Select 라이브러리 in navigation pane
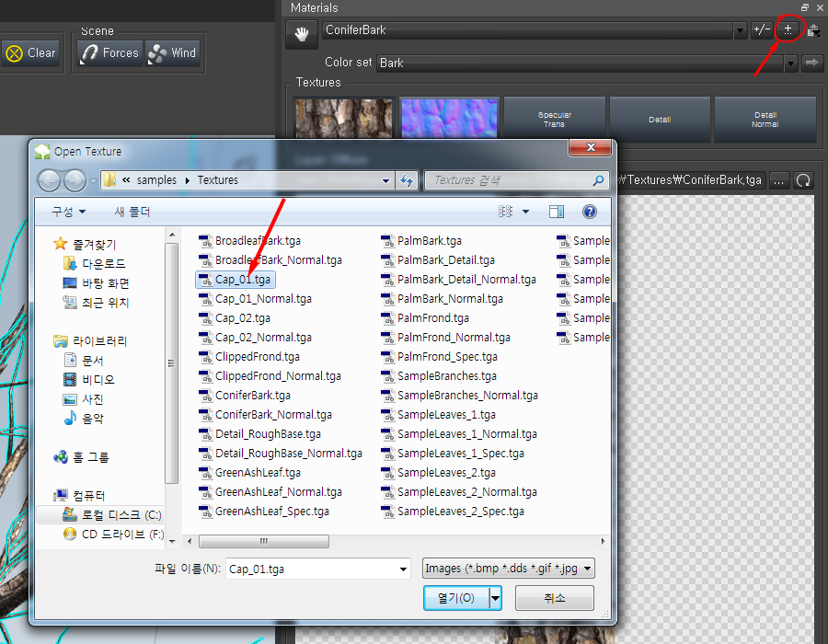 click(90, 341)
